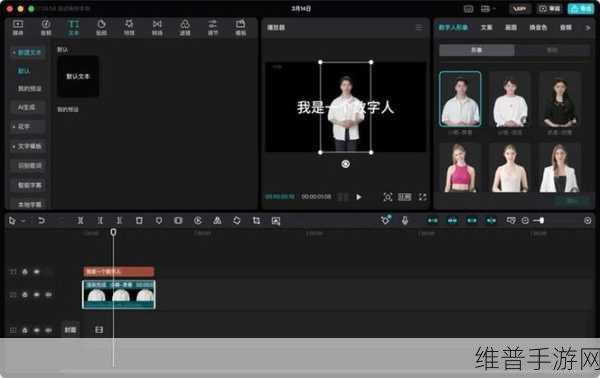Click the AI generate sidebar button
This screenshot has height=378, width=600.
click(28, 108)
